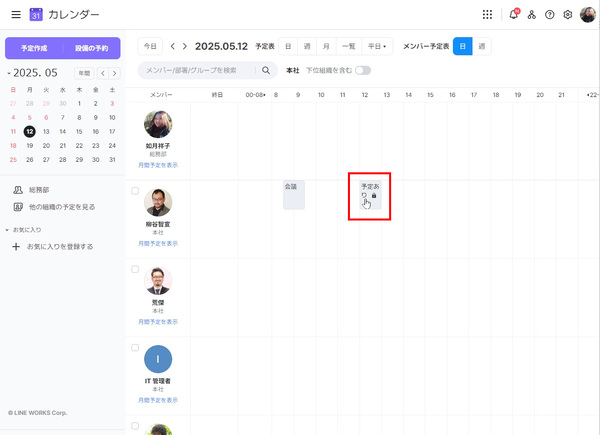
Task: Click the 今日 button
Action: coord(150,46)
